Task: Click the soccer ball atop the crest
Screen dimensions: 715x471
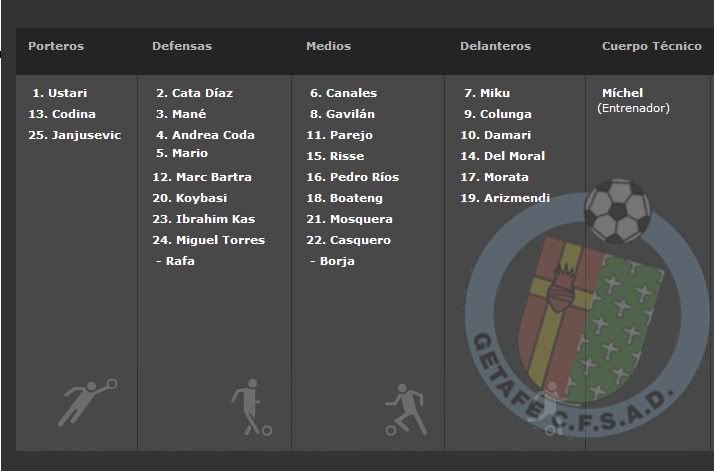Action: click(x=618, y=211)
